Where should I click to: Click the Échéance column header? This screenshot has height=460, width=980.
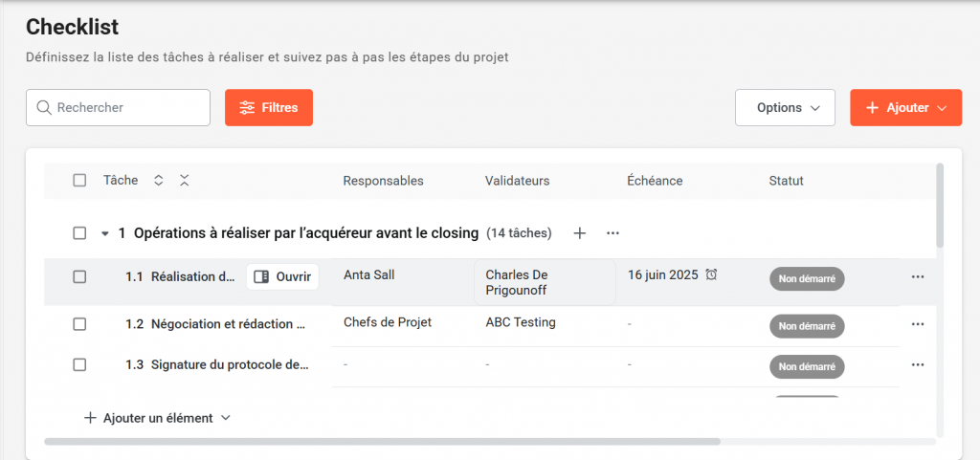pos(655,181)
